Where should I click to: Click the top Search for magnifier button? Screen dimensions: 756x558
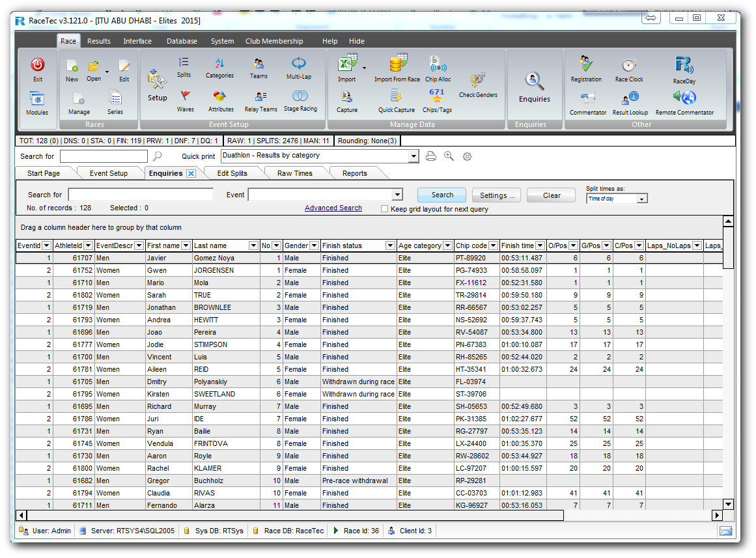157,156
